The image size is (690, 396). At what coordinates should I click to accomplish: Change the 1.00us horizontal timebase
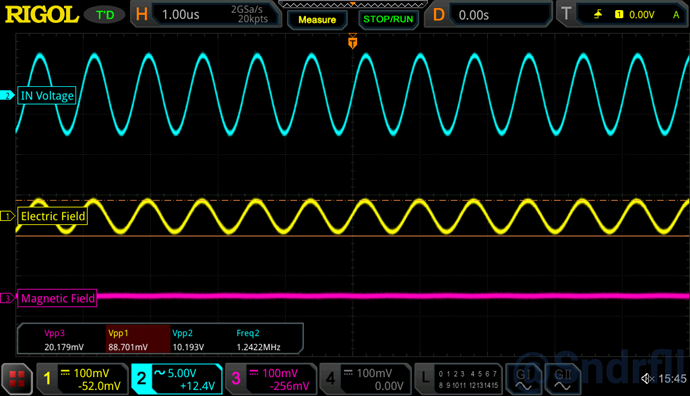(180, 15)
